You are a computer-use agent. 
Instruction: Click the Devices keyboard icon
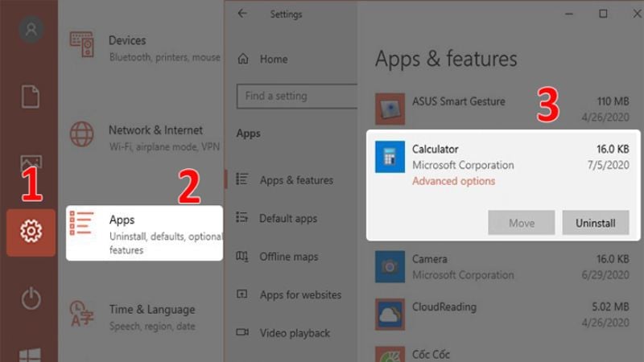tap(82, 44)
